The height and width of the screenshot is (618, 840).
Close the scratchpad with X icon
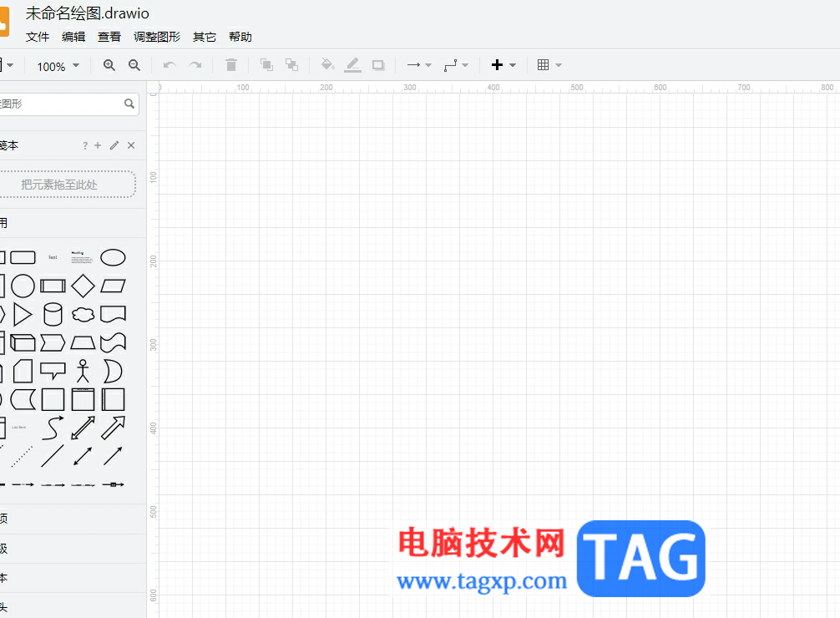tap(131, 145)
